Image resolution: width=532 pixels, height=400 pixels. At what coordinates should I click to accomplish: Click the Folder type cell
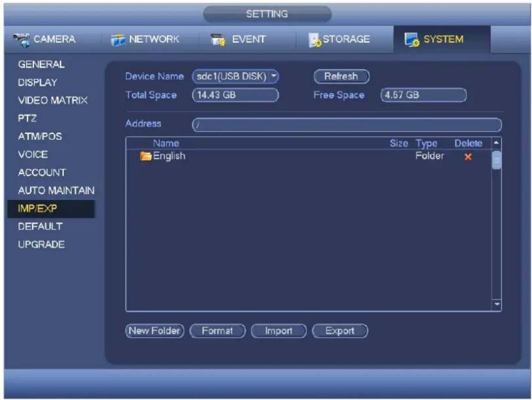[x=429, y=156]
